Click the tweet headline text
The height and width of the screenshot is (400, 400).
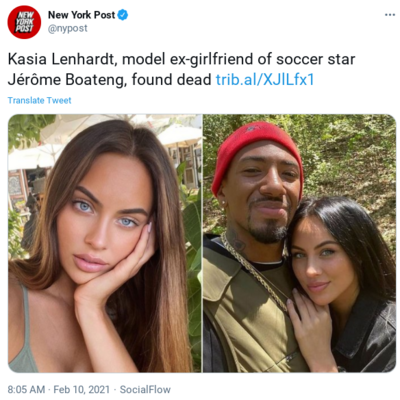(x=181, y=69)
